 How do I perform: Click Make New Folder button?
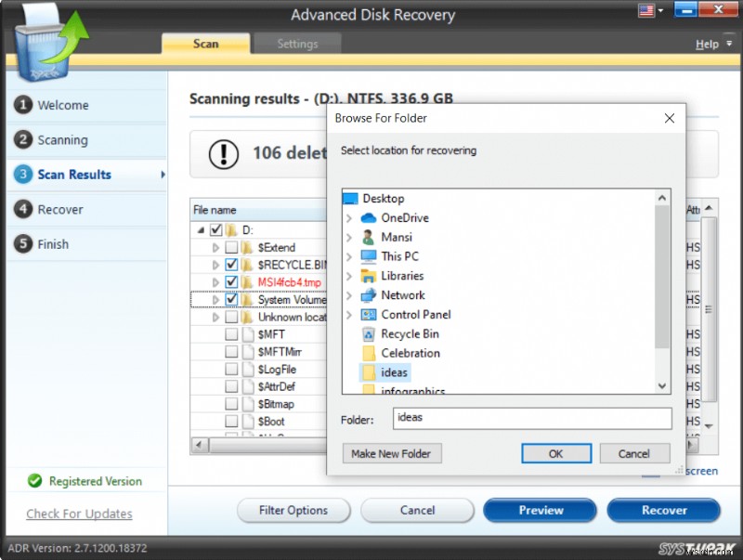click(x=392, y=453)
